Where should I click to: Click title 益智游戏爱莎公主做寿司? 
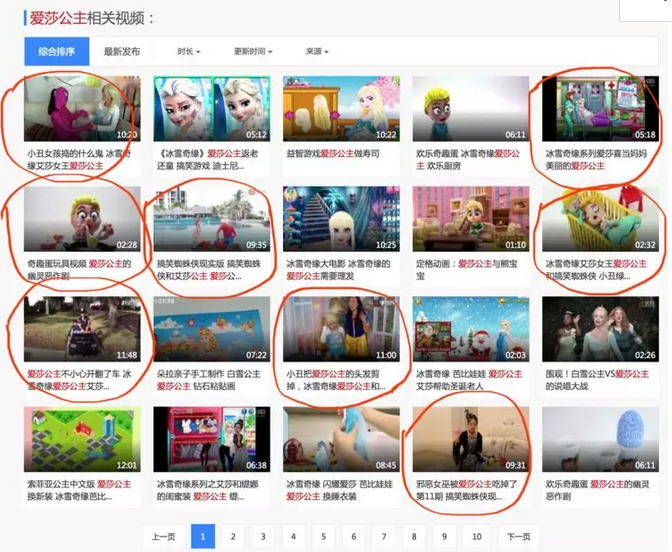coord(333,153)
